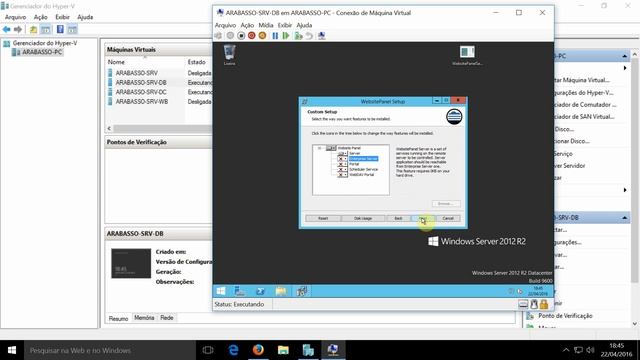Screen dimensions: 640x360
Task: Show hidden icons in host system tray
Action: (x=566, y=350)
